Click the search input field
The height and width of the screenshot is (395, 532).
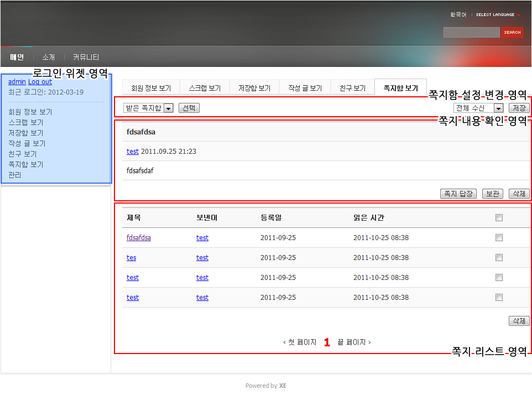pyautogui.click(x=471, y=33)
